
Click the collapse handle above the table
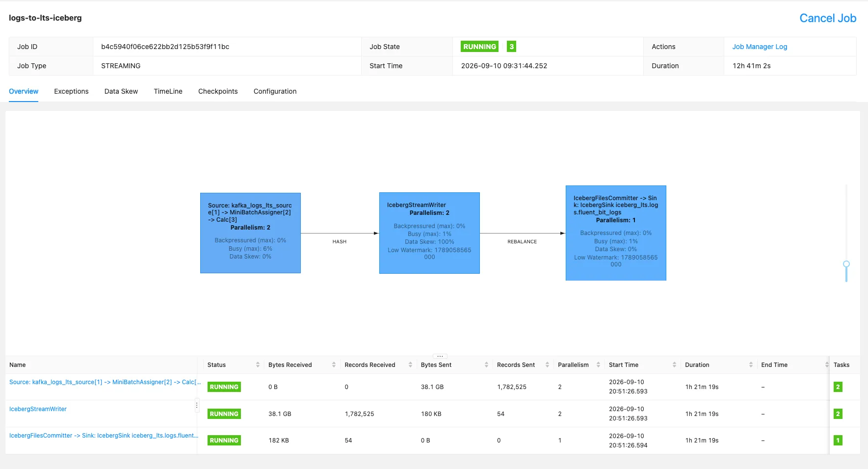[x=440, y=356]
